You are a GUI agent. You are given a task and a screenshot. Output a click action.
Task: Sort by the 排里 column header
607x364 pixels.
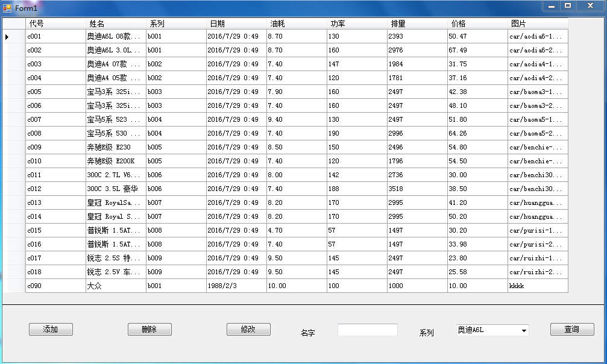[417, 24]
